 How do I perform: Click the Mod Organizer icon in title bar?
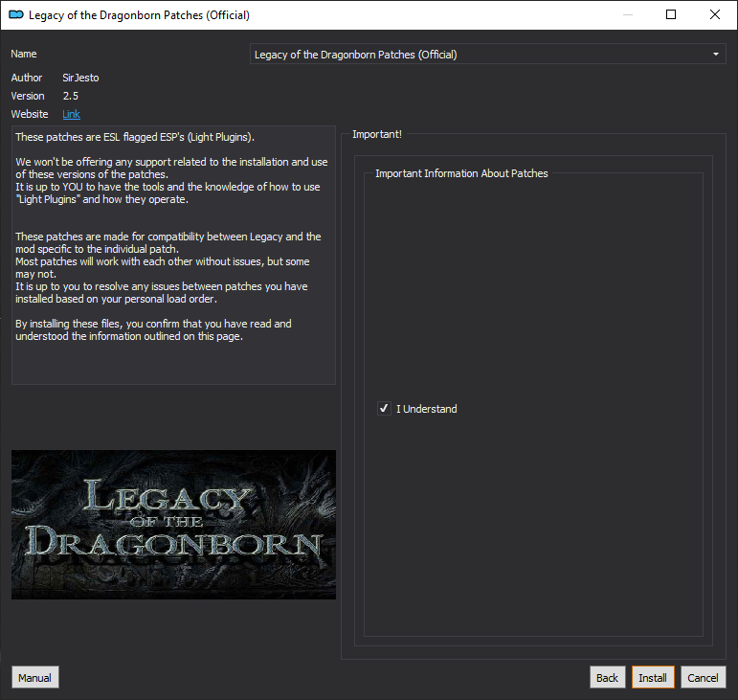(16, 14)
